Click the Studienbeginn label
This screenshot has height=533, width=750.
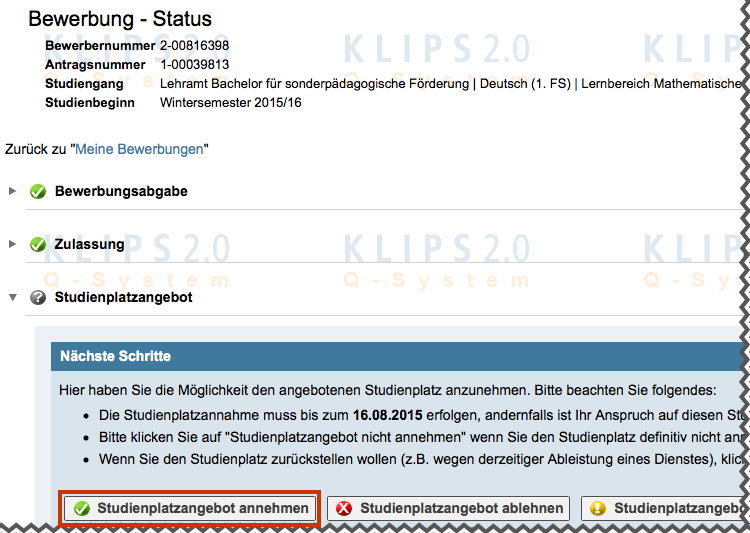pyautogui.click(x=90, y=103)
